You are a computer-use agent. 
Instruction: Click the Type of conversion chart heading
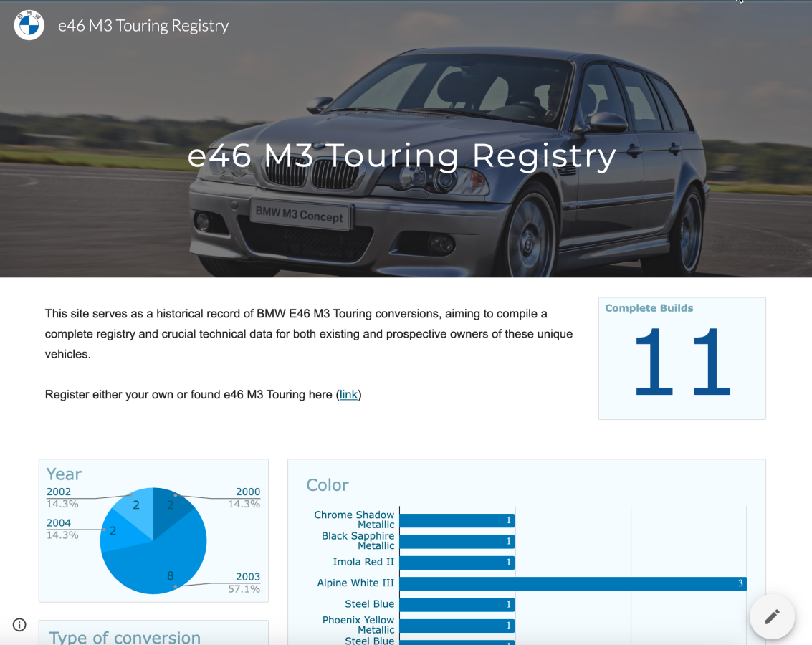(125, 637)
